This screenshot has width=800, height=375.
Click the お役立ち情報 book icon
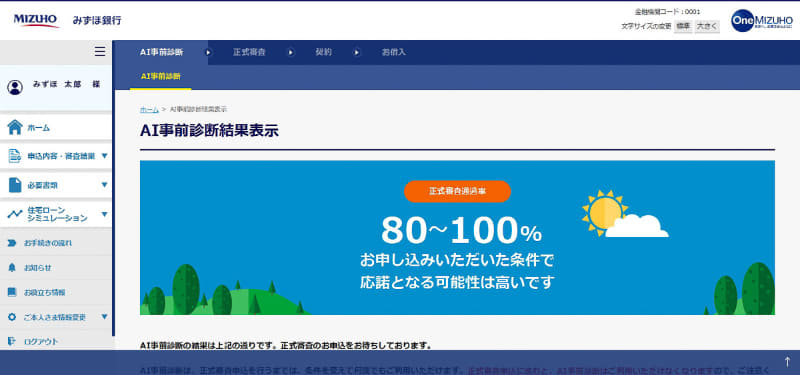click(x=12, y=292)
